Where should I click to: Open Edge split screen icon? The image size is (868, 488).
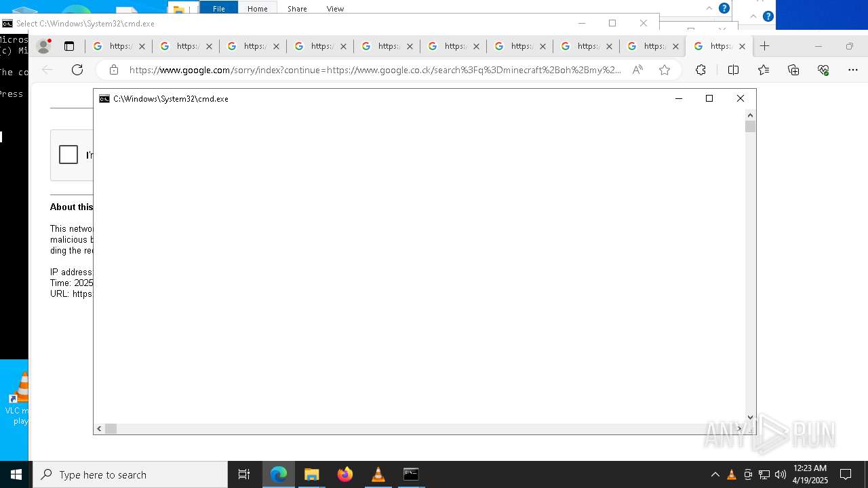click(733, 70)
